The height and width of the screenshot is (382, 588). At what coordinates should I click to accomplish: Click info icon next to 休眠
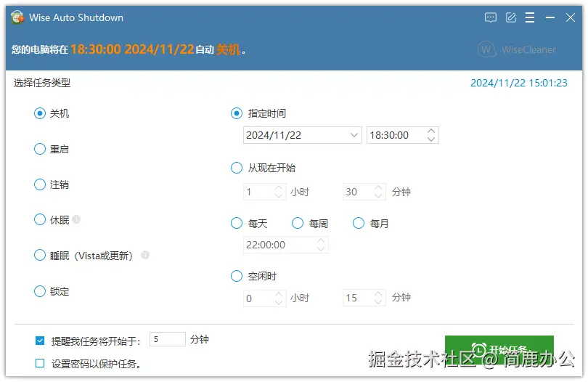[x=76, y=219]
